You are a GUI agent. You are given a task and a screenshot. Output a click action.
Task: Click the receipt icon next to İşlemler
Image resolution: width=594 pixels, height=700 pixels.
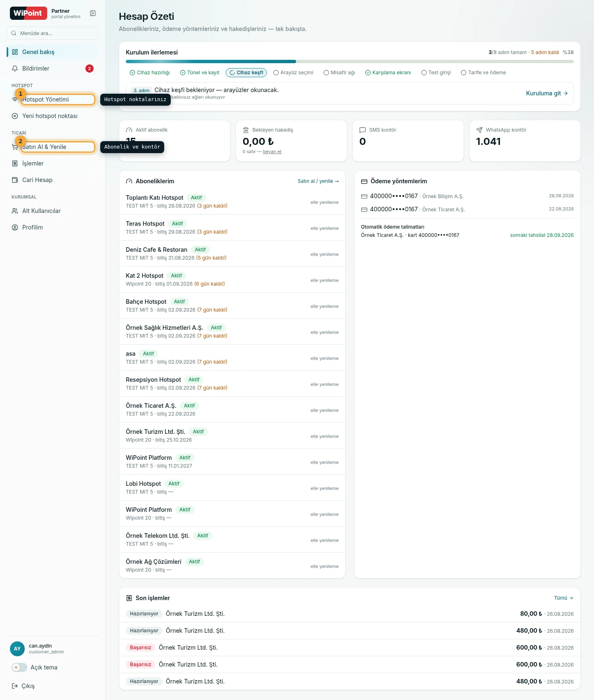tap(15, 163)
